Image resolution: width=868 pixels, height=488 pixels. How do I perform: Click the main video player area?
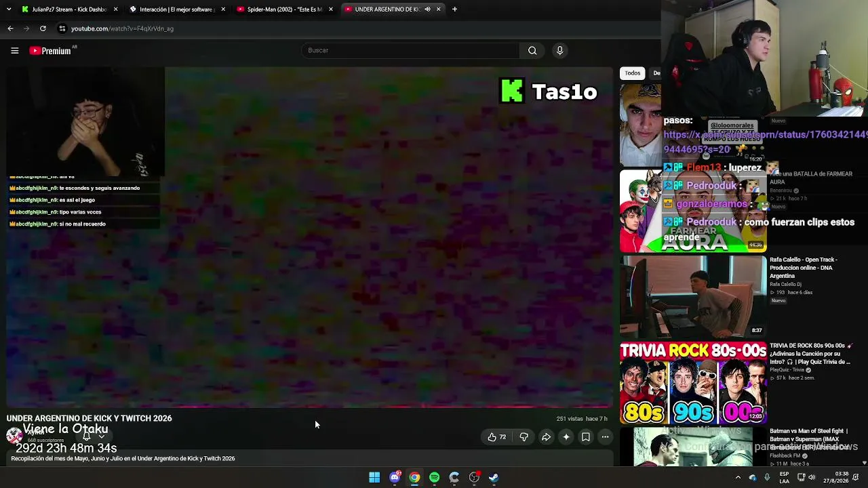point(310,237)
